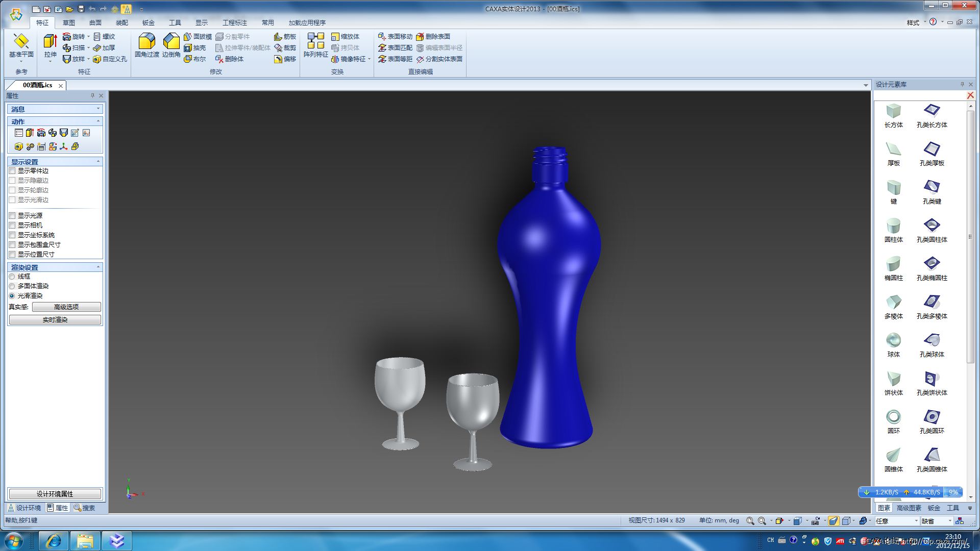Open the 任意 selection filter dropdown

coord(916,521)
